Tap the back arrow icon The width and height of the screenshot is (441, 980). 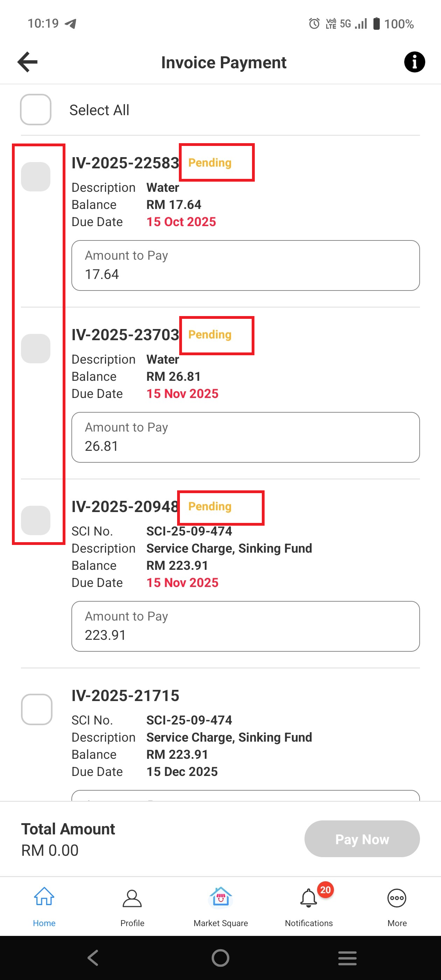(28, 62)
